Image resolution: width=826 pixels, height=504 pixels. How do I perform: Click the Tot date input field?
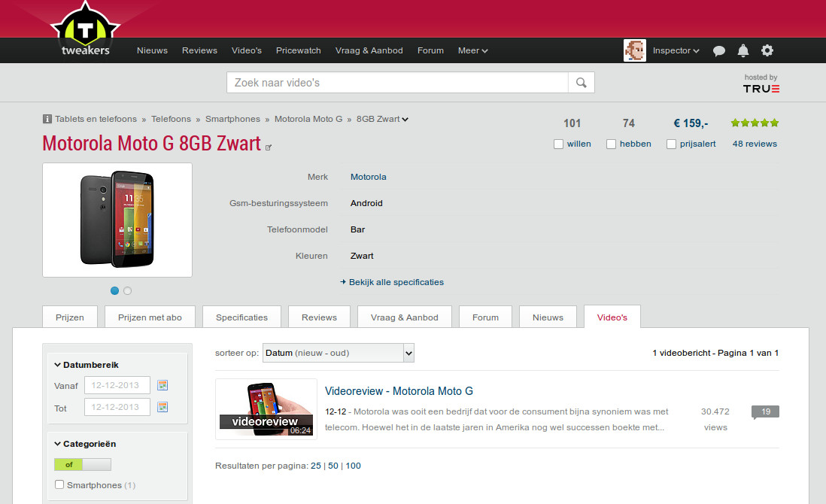(x=117, y=407)
